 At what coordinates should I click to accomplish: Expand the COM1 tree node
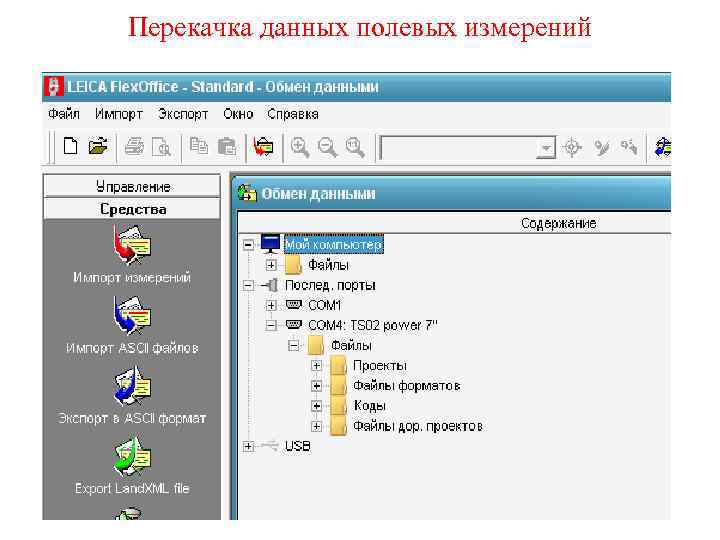coord(271,305)
